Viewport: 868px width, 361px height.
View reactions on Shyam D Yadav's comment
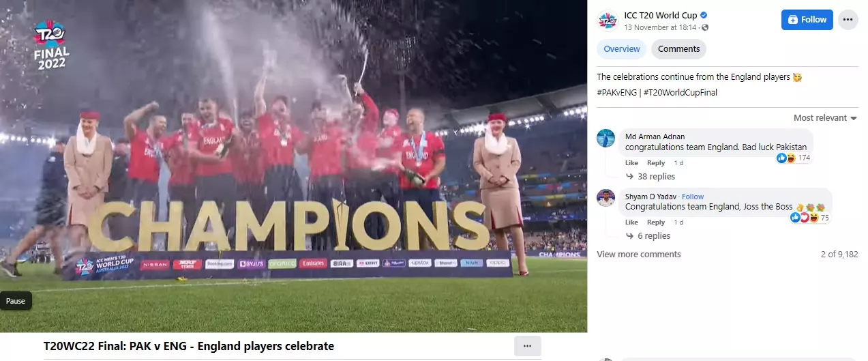click(809, 218)
